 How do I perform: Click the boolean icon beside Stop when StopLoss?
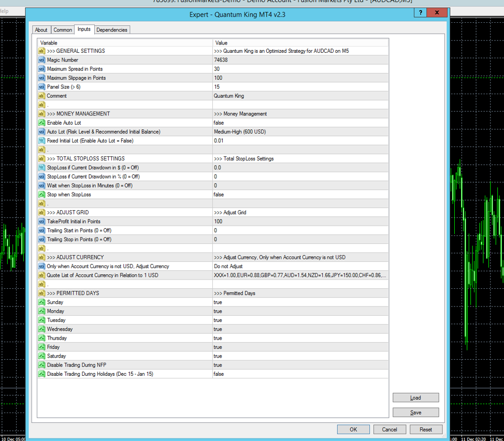click(41, 195)
